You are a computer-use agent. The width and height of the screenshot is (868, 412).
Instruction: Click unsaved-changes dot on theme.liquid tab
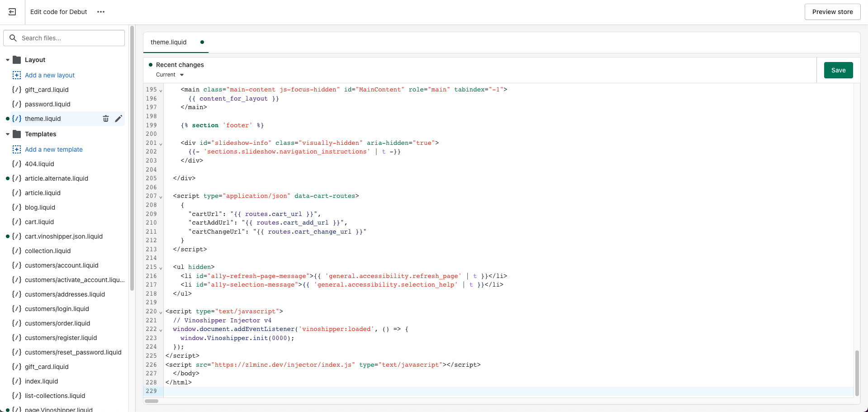point(202,42)
